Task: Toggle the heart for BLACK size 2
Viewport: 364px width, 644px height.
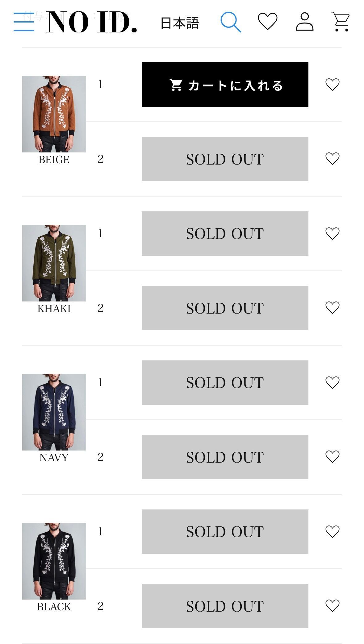Action: [x=333, y=606]
